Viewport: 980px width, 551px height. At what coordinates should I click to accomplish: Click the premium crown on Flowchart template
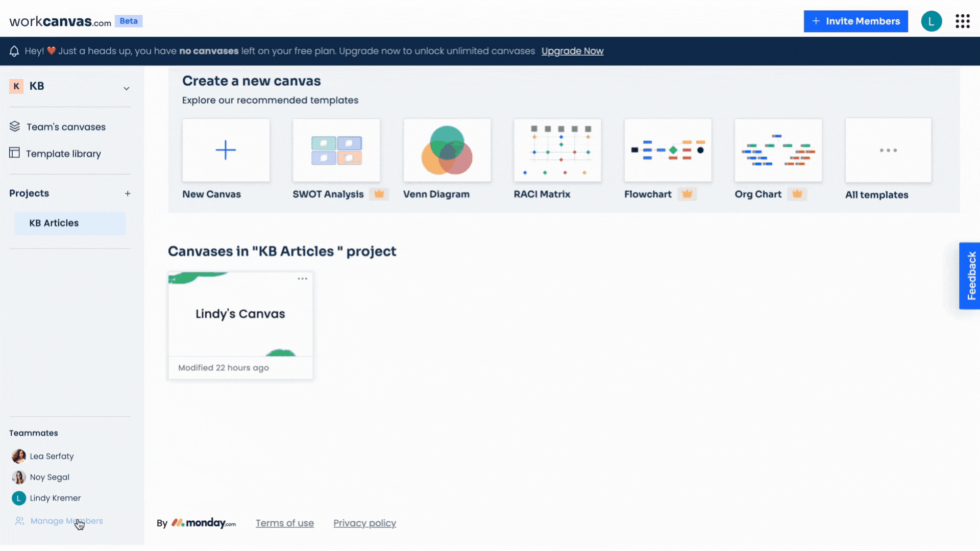coord(688,194)
